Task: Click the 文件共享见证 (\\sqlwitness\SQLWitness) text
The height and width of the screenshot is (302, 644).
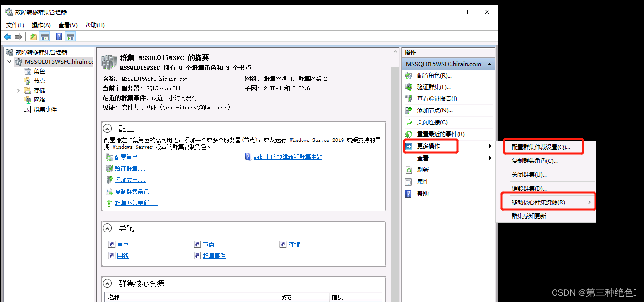Action: (176, 107)
